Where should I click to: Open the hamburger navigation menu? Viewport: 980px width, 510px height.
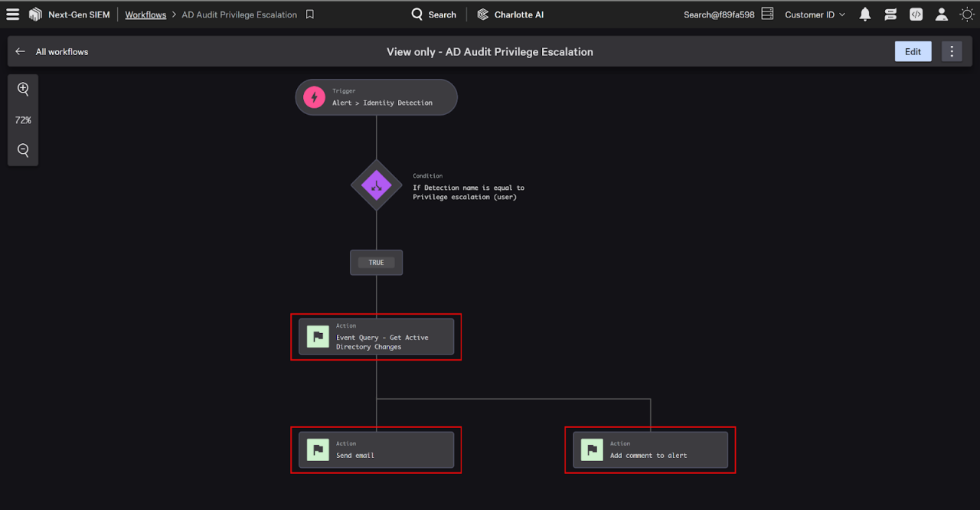click(13, 15)
